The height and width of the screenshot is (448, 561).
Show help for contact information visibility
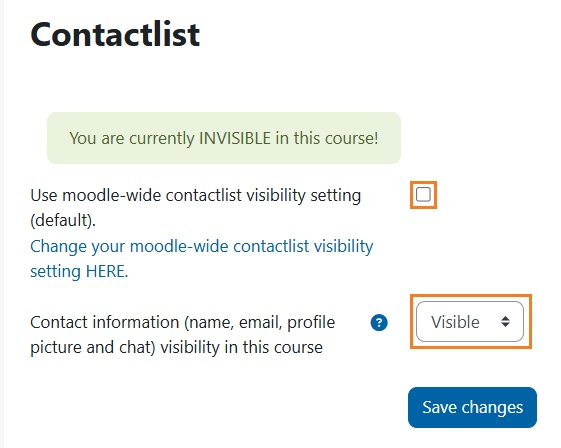(x=379, y=323)
